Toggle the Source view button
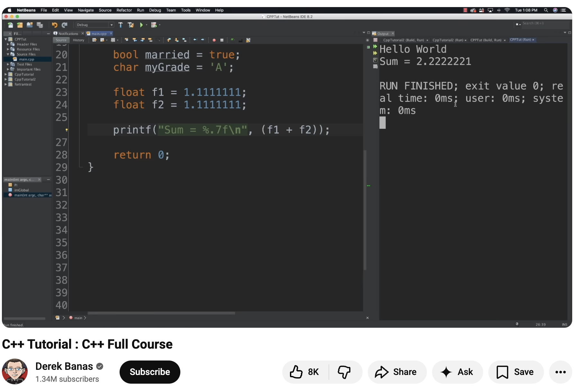Image resolution: width=578 pixels, height=392 pixels. coord(61,40)
